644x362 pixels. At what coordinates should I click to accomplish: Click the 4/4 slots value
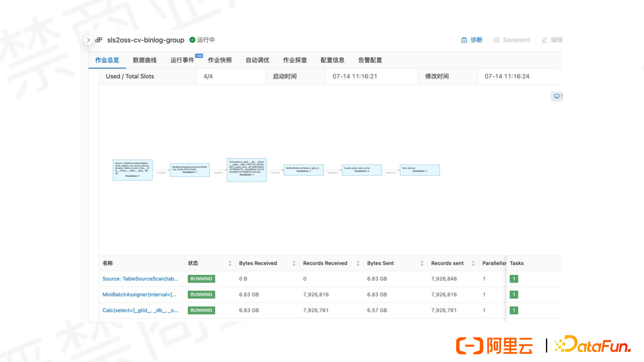click(x=208, y=76)
